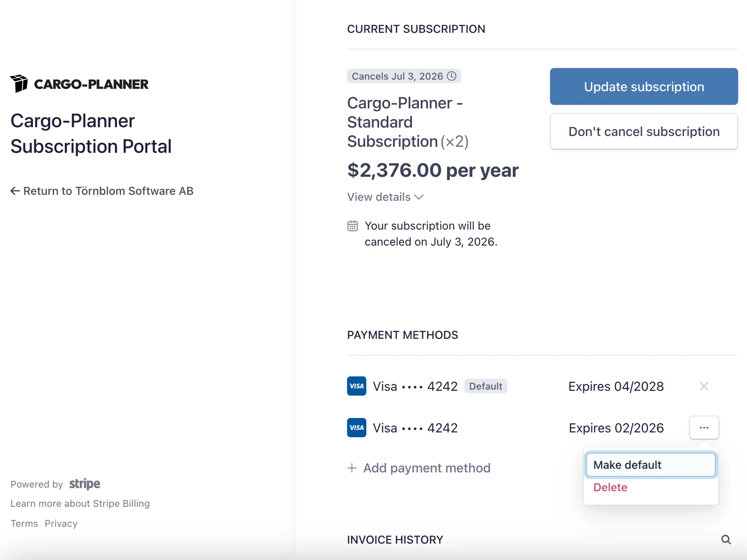Viewport: 747px width, 560px height.
Task: Click the clock icon in the Cancels badge
Action: 452,76
